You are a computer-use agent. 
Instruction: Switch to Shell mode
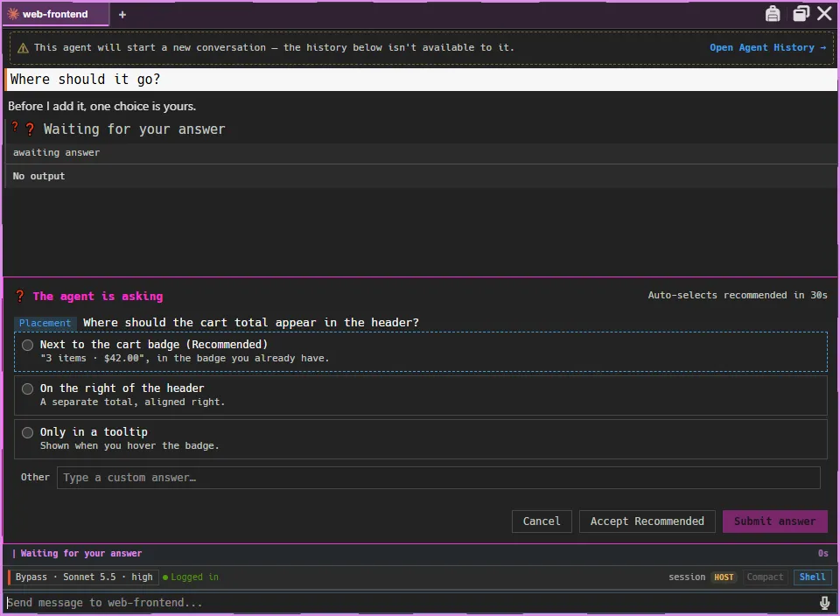(x=812, y=577)
